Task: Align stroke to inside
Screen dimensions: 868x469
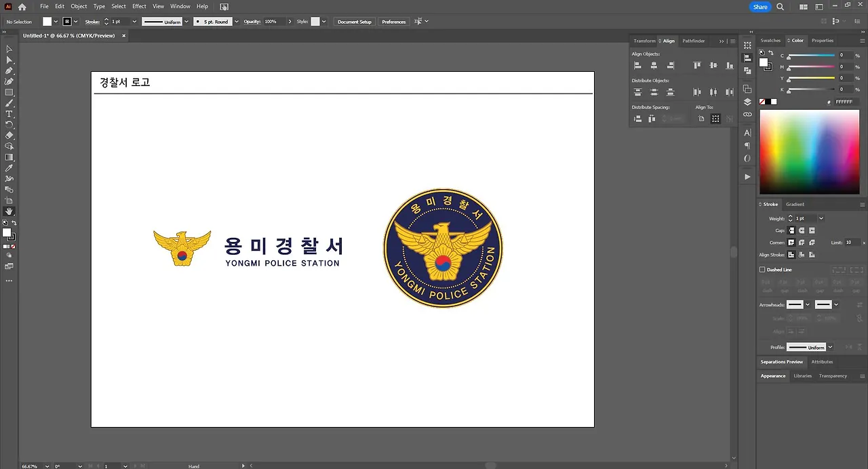Action: click(x=802, y=255)
